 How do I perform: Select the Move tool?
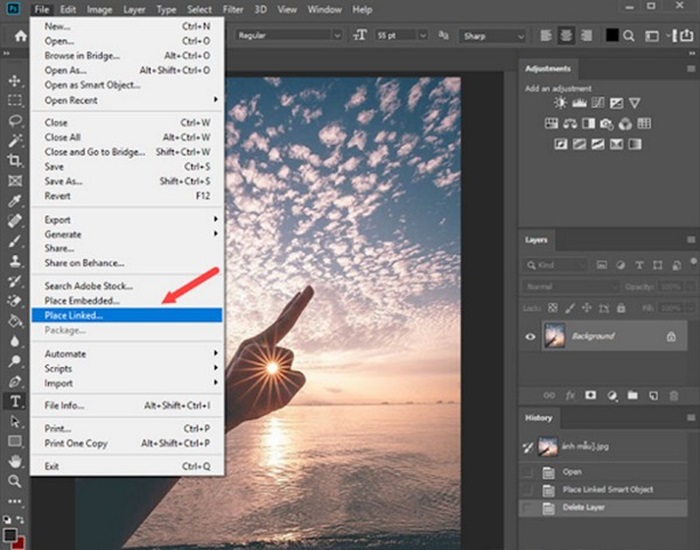(x=15, y=81)
